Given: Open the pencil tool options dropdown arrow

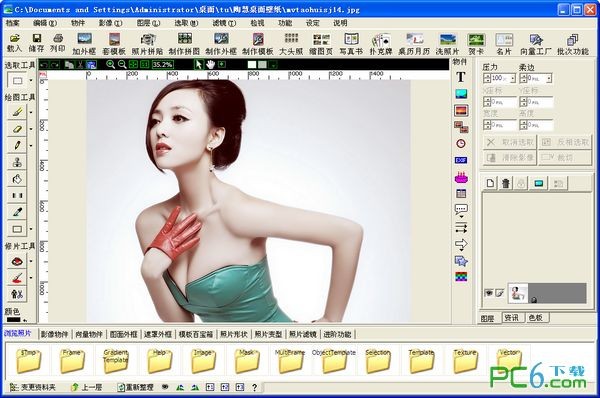Looking at the screenshot, I should [31, 145].
